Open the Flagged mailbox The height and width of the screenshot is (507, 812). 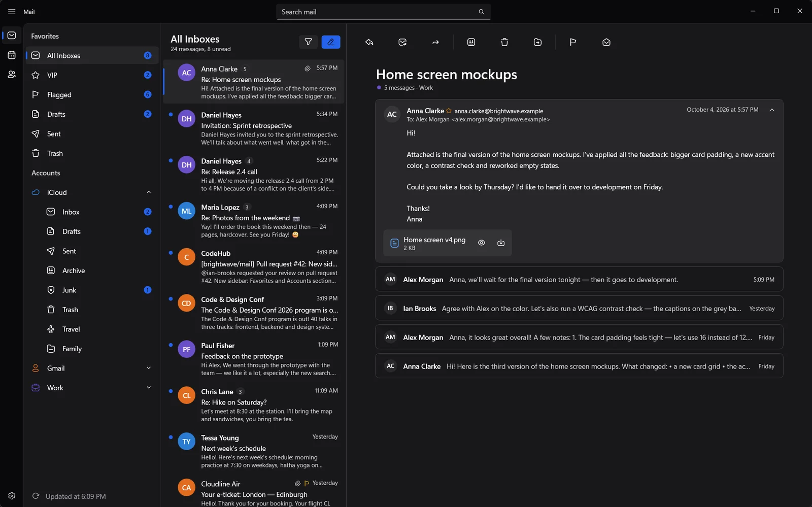pos(92,94)
